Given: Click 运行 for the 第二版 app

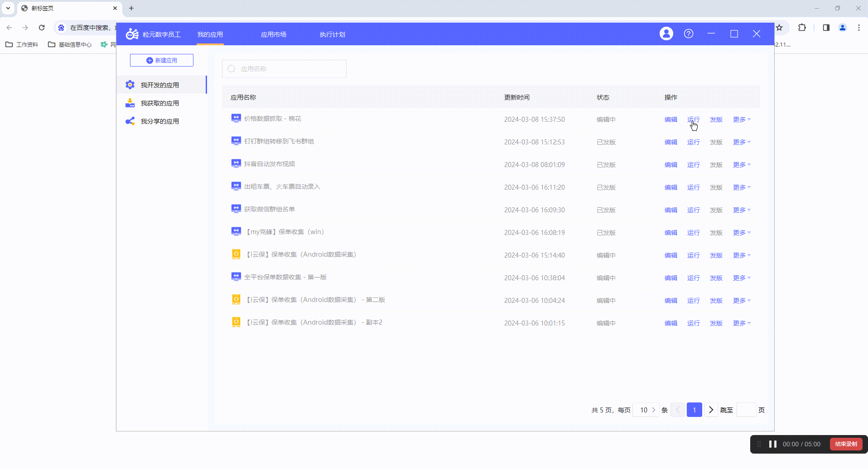Looking at the screenshot, I should pos(694,301).
